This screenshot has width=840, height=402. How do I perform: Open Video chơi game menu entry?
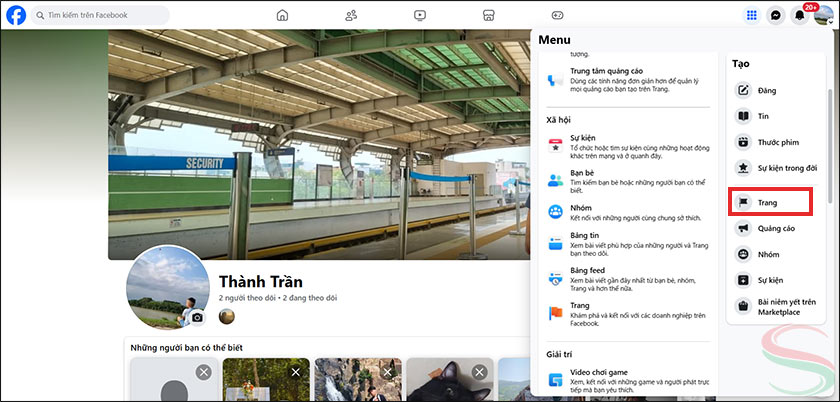coord(628,381)
